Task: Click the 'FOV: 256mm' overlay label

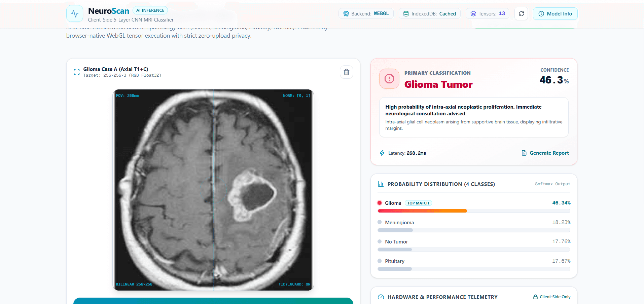Action: click(127, 96)
